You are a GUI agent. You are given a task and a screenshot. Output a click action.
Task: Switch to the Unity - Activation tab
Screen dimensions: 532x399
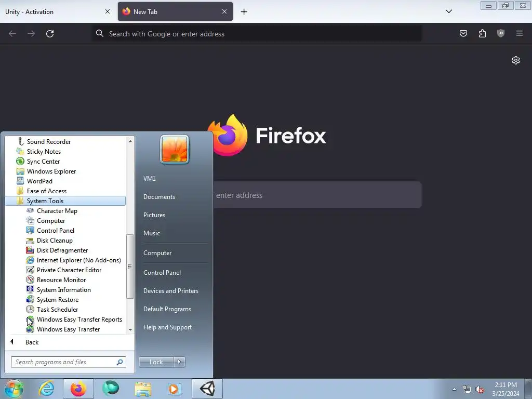coord(58,11)
